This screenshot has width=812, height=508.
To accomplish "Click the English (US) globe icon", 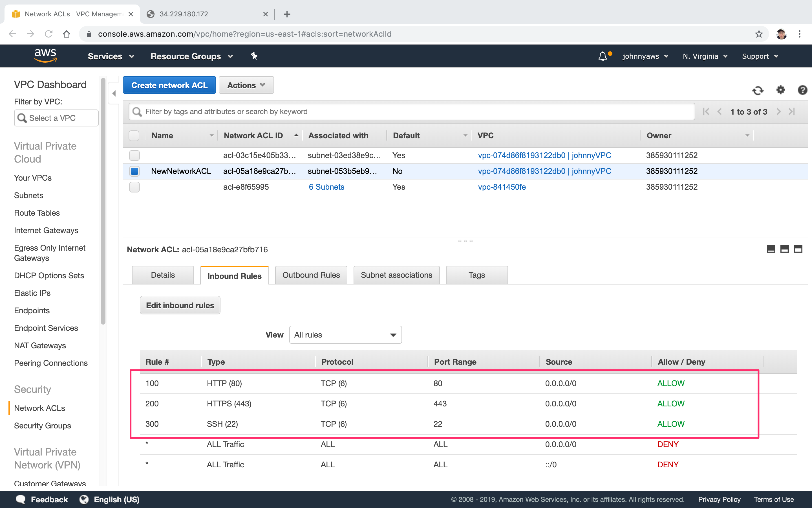I will click(x=84, y=499).
